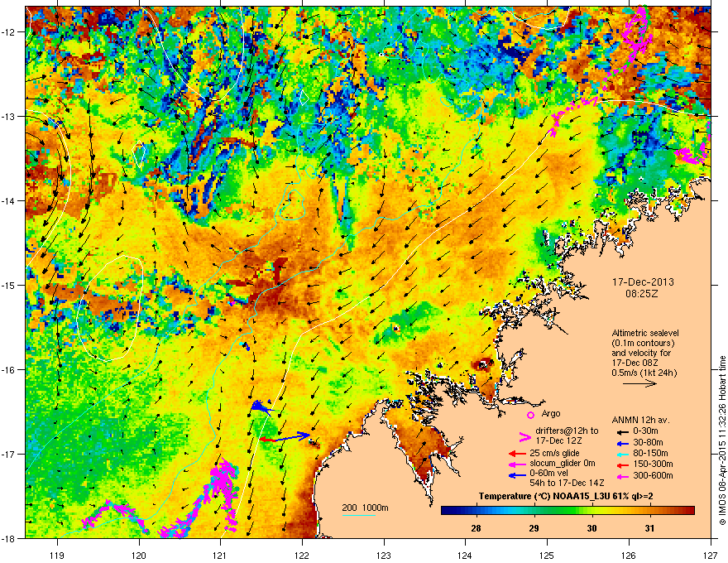Click the '-15' latitude axis label
This screenshot has width=728, height=563.
pos(8,285)
